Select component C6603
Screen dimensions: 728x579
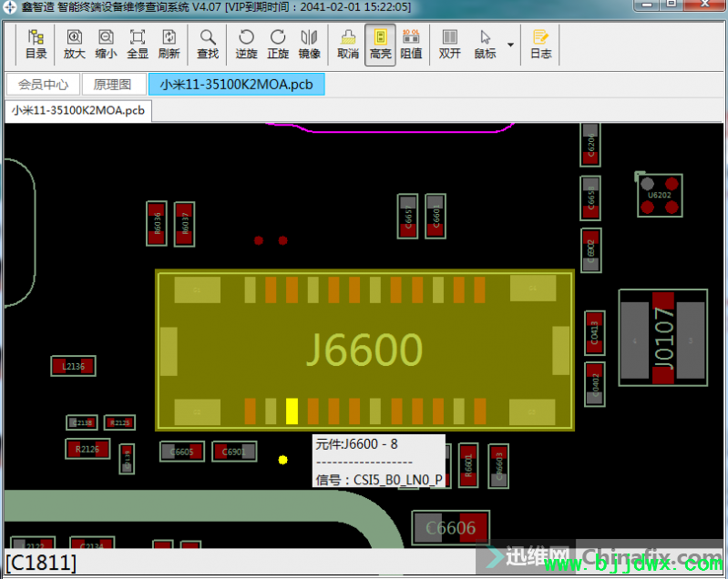pyautogui.click(x=498, y=466)
